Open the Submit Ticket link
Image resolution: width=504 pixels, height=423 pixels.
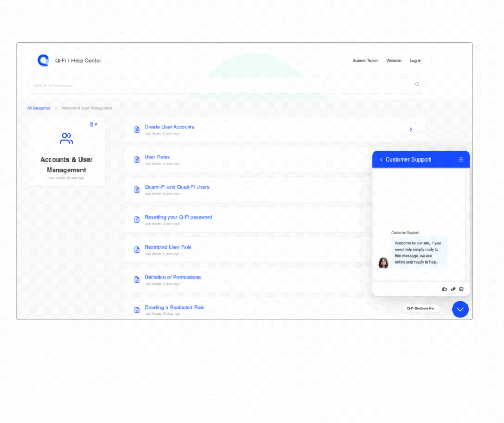pyautogui.click(x=365, y=61)
